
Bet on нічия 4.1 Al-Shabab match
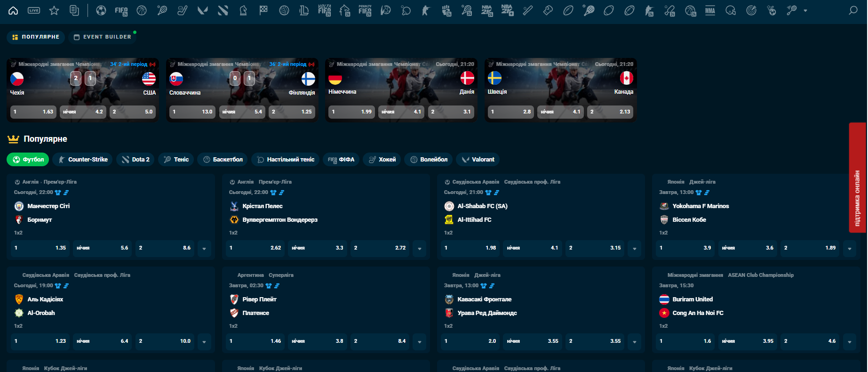533,248
